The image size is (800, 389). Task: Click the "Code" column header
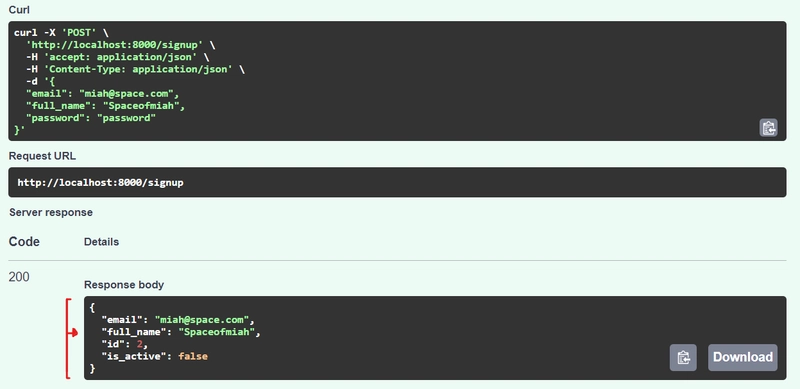pos(24,241)
